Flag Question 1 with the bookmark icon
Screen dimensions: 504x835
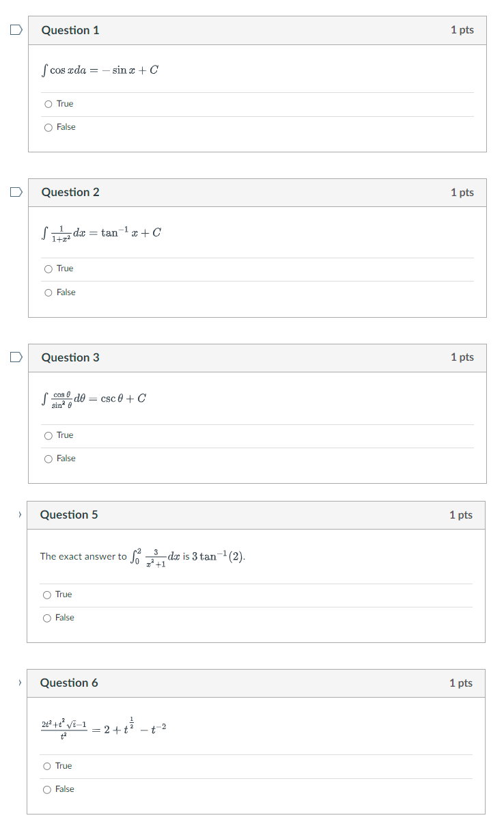tap(15, 29)
